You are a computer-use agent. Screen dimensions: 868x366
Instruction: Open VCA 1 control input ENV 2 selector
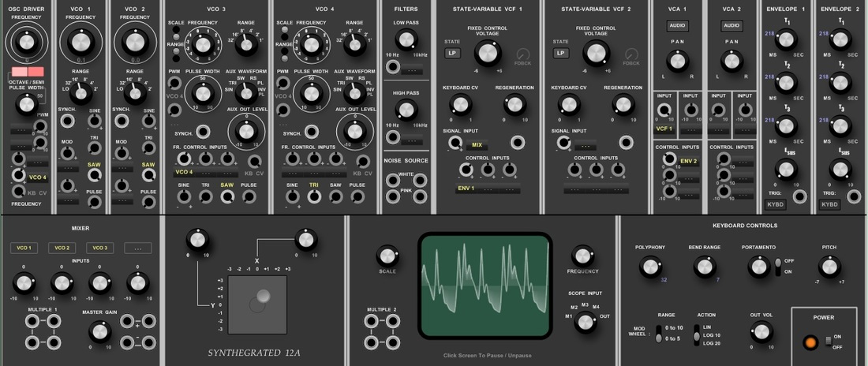point(689,162)
